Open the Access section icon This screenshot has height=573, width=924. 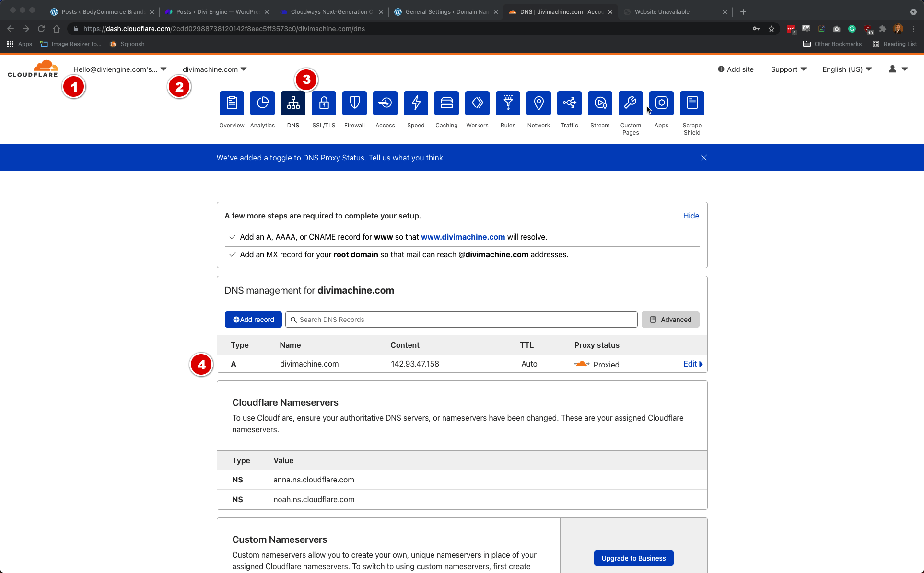(x=385, y=103)
